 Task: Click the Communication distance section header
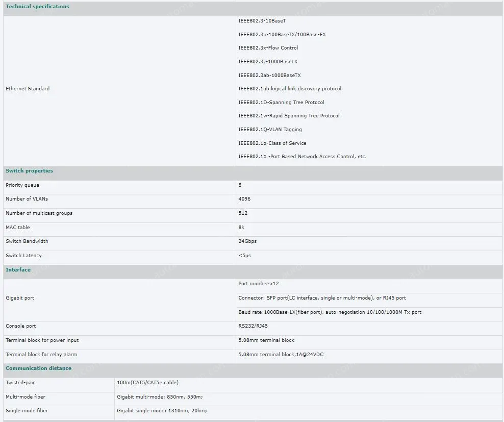38,368
